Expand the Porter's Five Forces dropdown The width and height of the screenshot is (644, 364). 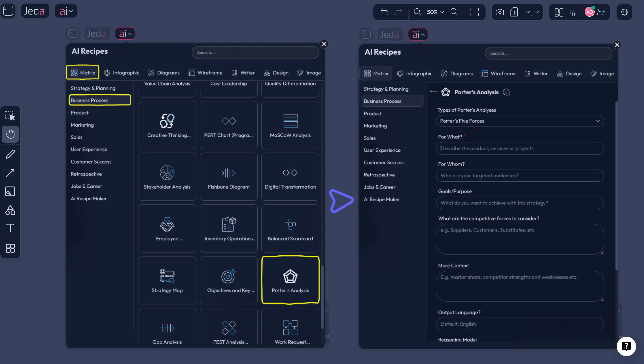tap(520, 121)
